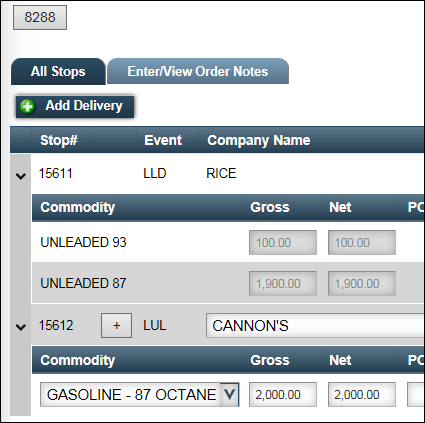The width and height of the screenshot is (425, 423).
Task: Click the Net header under stop 15612
Action: tap(340, 360)
